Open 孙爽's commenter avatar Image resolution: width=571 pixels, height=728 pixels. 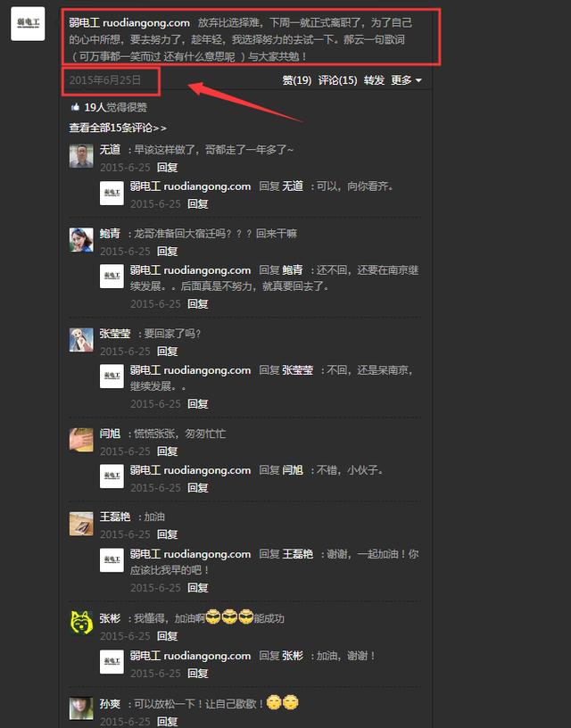(x=81, y=709)
